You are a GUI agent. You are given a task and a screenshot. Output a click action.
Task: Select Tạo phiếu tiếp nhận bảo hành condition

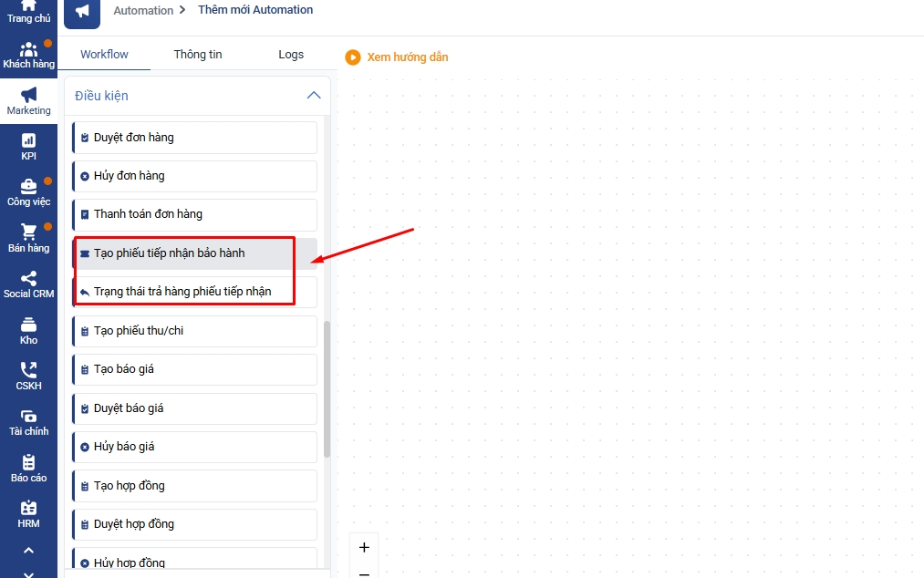pos(194,253)
